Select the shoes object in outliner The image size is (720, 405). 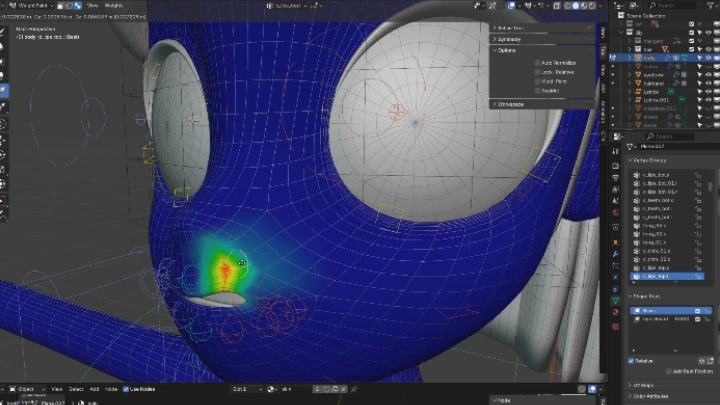(x=651, y=117)
